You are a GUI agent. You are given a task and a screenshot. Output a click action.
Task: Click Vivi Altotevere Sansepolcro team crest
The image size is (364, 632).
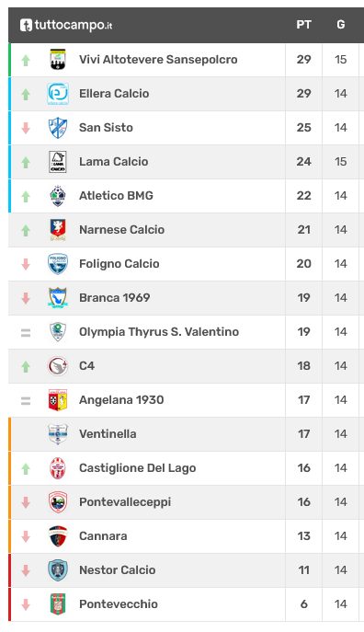[x=58, y=60]
